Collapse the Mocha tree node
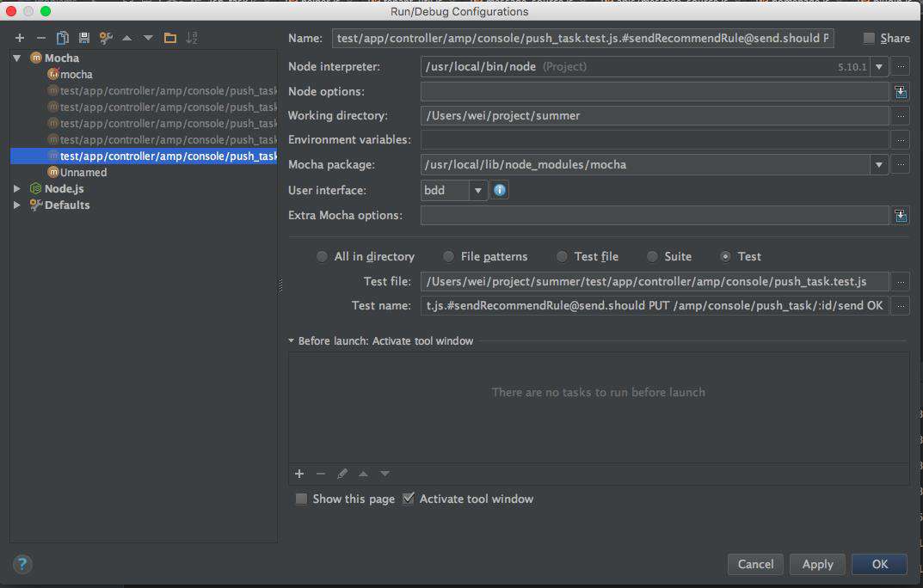This screenshot has height=588, width=923. click(x=17, y=58)
